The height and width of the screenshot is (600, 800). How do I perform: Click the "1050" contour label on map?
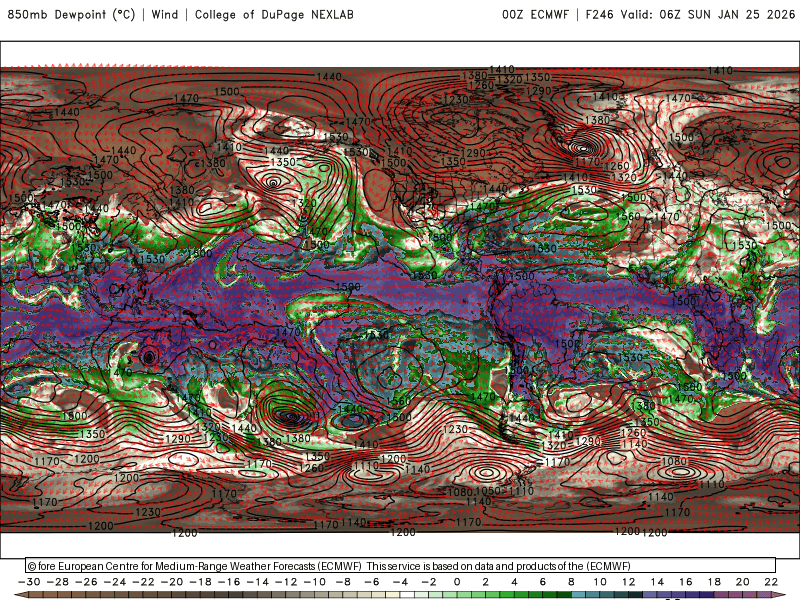click(488, 491)
